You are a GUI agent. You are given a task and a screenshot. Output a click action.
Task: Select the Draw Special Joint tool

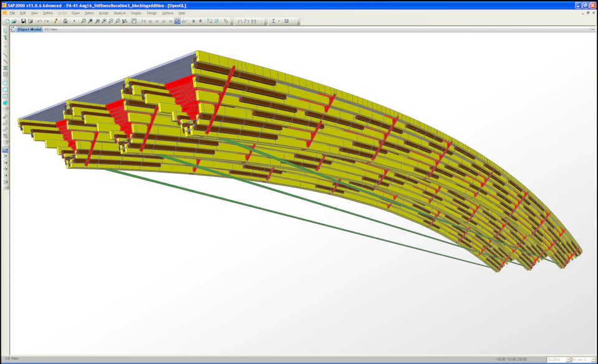(x=6, y=47)
